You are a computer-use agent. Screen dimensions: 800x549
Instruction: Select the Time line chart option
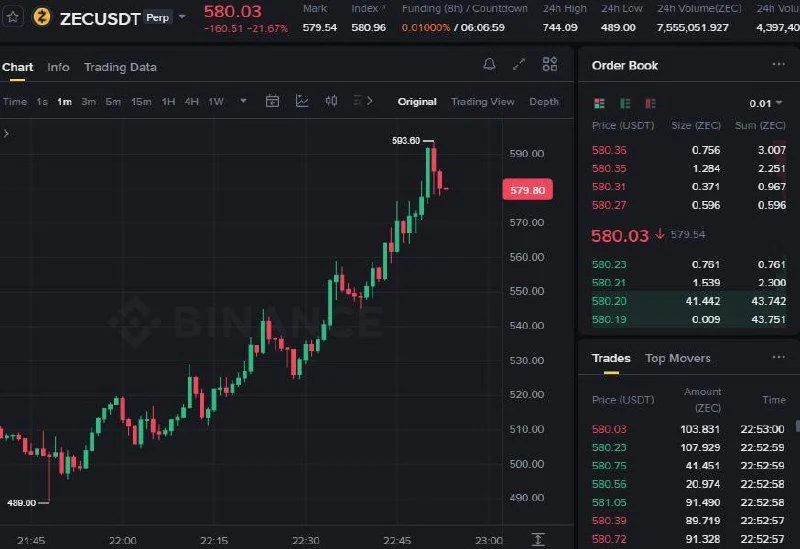[15, 102]
